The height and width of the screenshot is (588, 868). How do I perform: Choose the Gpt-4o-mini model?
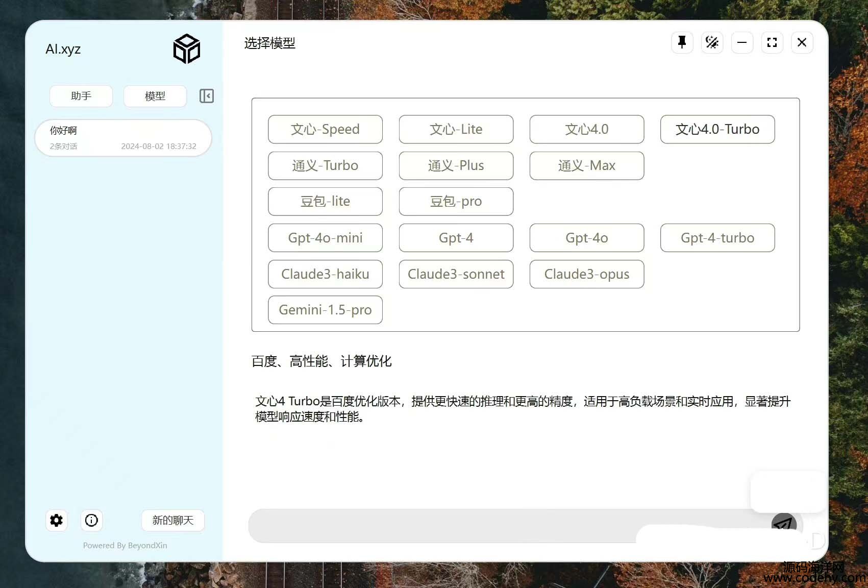(x=325, y=238)
